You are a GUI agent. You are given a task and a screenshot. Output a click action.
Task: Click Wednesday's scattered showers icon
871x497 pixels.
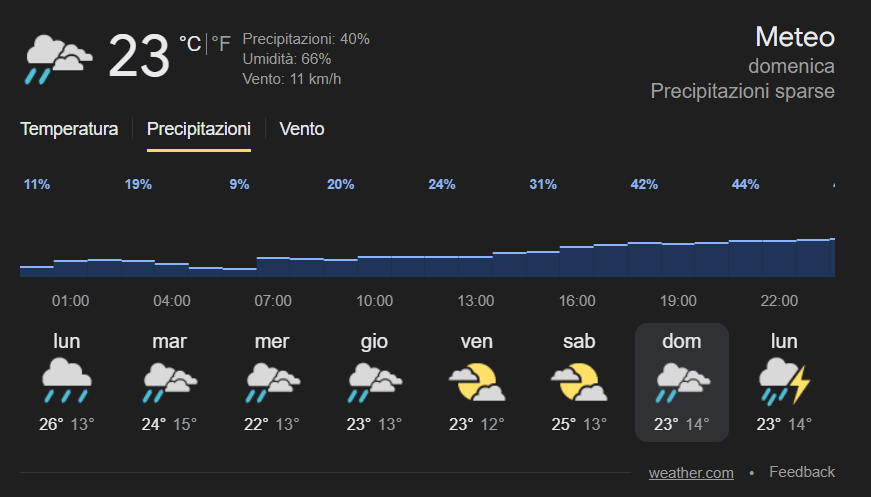pyautogui.click(x=272, y=381)
